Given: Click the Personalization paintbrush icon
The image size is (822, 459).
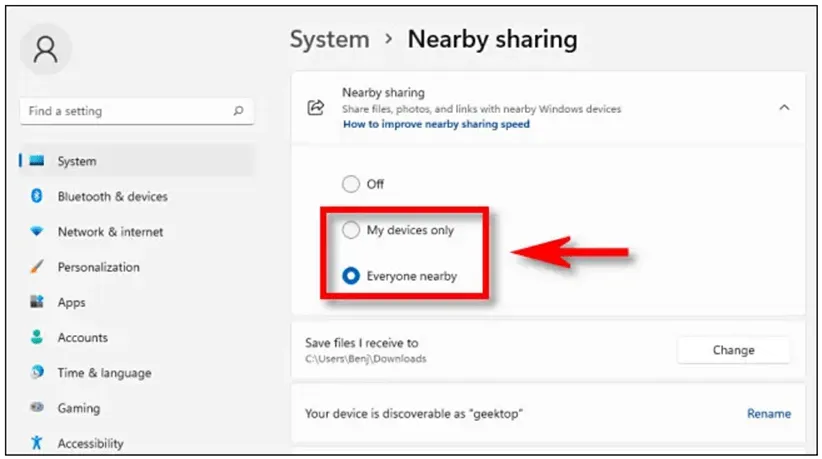Looking at the screenshot, I should click(38, 267).
